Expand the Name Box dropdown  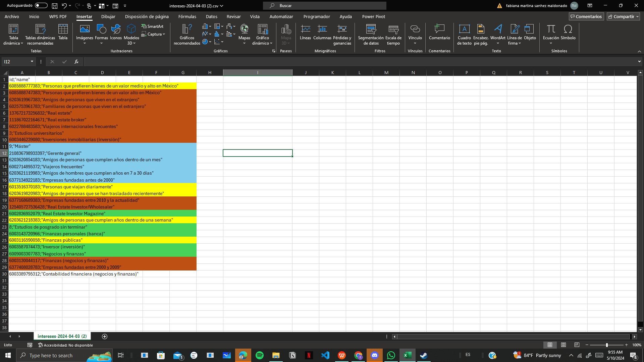(32, 62)
